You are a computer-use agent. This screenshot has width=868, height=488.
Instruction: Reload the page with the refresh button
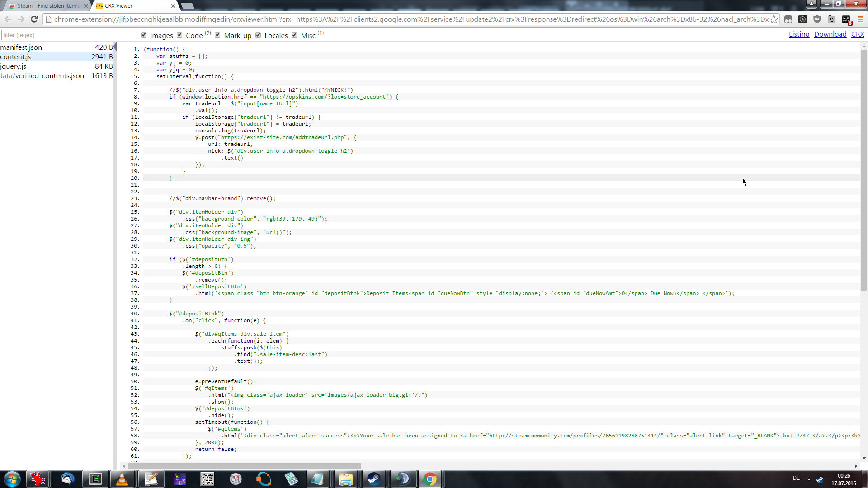click(34, 19)
